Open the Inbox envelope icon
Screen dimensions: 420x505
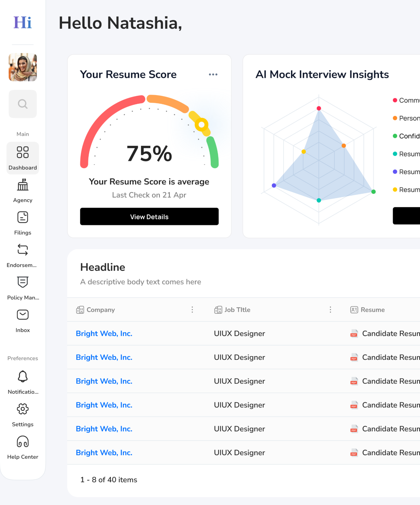tap(22, 315)
